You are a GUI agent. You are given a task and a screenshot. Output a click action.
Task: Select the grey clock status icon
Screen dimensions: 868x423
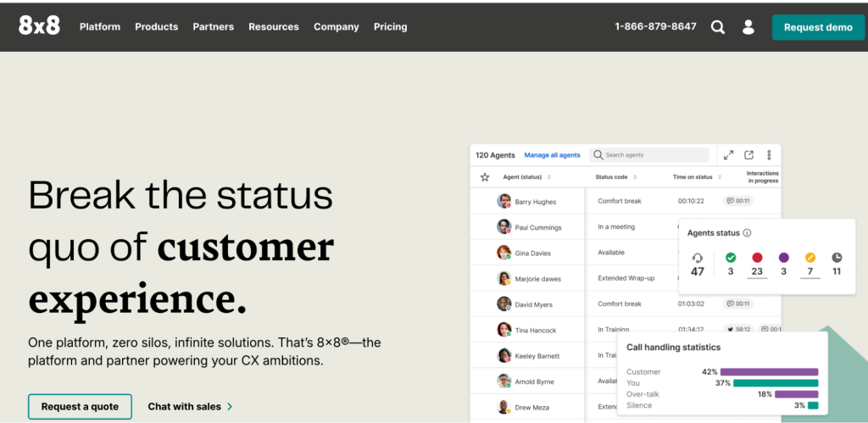pos(837,258)
